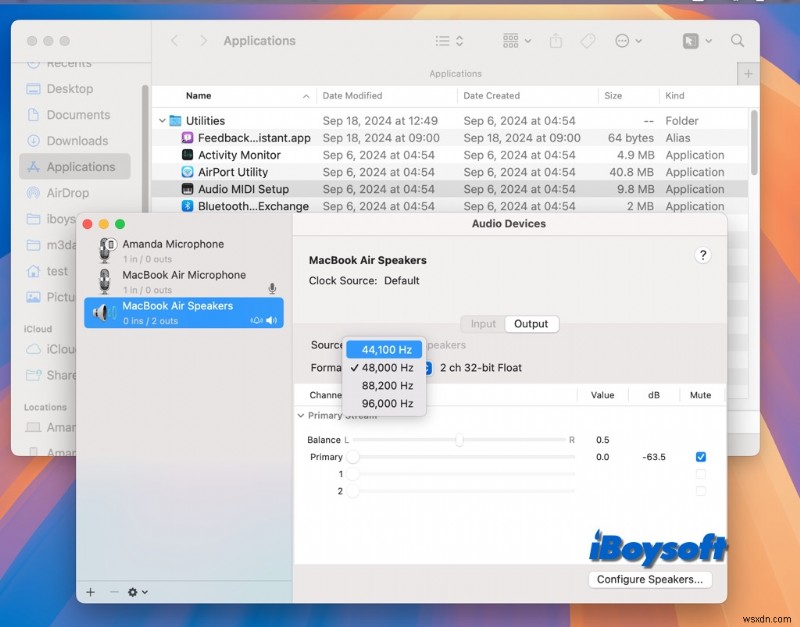Sort Finder list by Name column
Image resolution: width=800 pixels, height=627 pixels.
198,95
